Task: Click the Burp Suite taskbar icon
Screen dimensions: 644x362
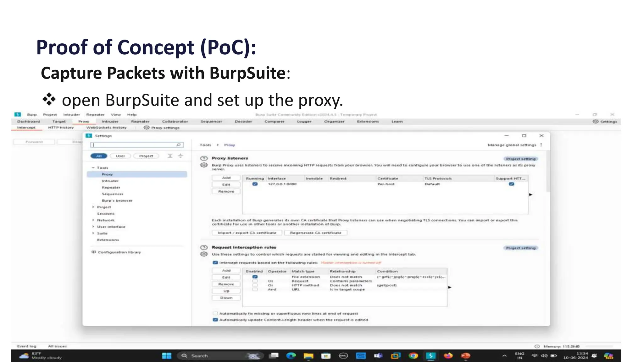Action: pos(430,356)
